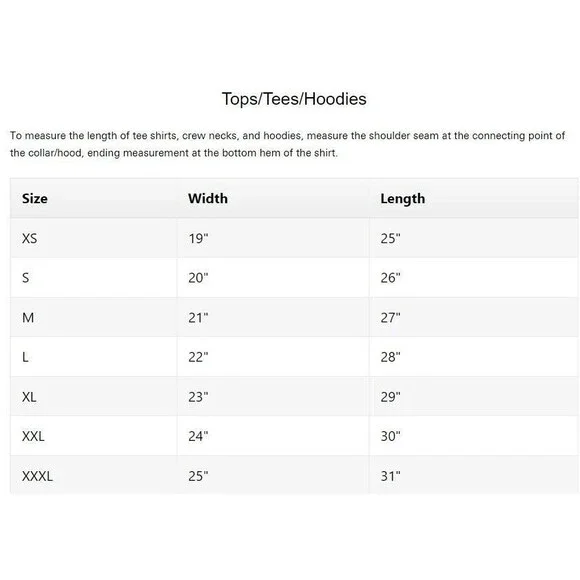580x580 pixels.
Task: Click the 21" width value for M
Action: tap(198, 318)
